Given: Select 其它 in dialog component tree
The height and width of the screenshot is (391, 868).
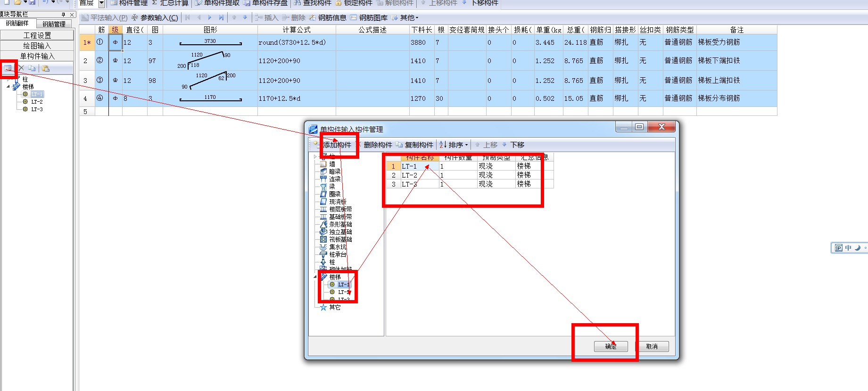Looking at the screenshot, I should 335,307.
